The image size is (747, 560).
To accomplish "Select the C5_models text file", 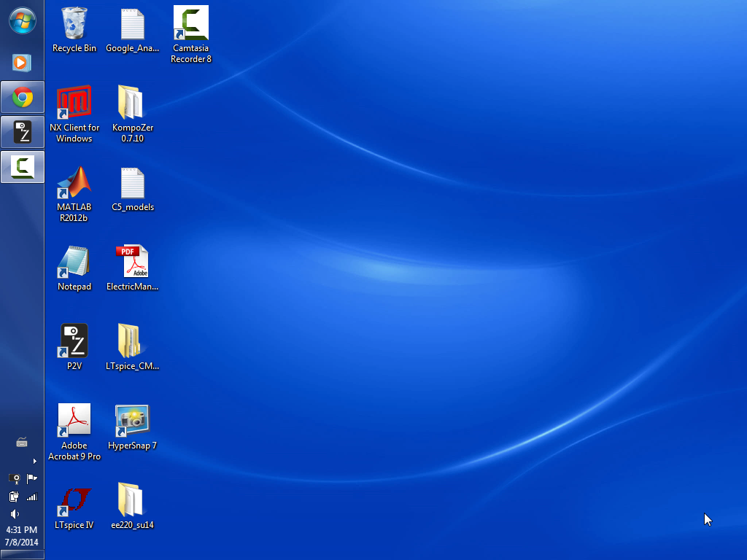I will pos(132,190).
